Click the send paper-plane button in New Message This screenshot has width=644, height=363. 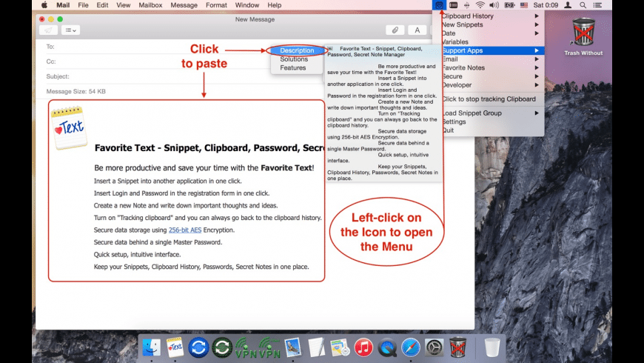(x=48, y=30)
